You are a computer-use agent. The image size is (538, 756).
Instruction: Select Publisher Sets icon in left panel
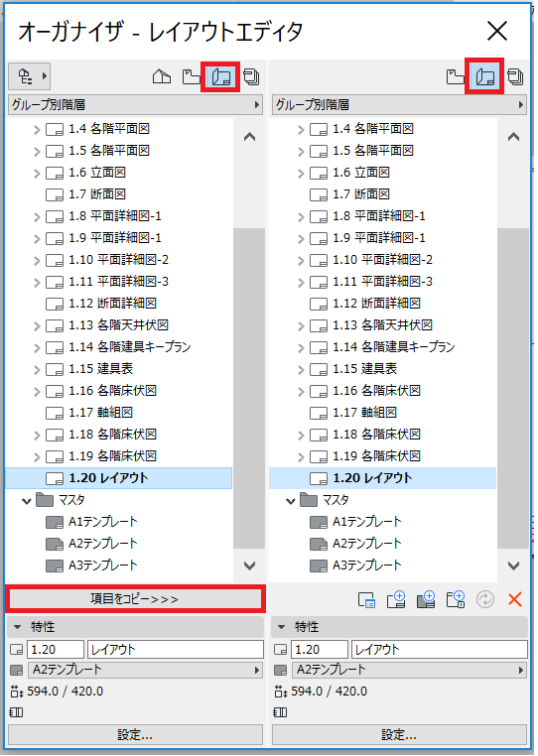coord(251,76)
